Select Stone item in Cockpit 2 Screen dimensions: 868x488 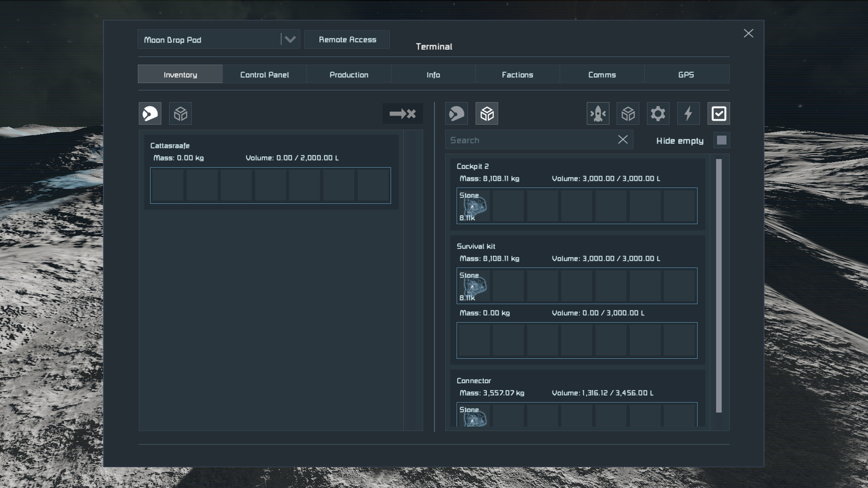[473, 206]
